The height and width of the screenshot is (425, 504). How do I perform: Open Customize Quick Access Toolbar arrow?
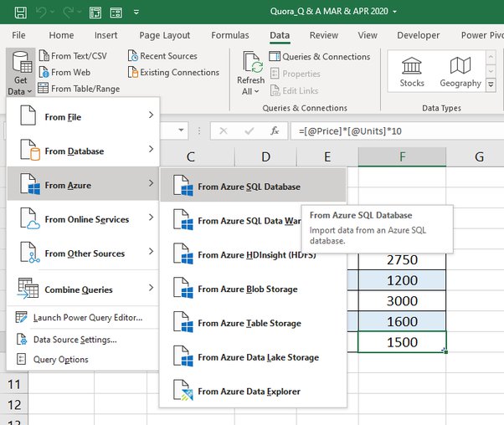tap(136, 13)
